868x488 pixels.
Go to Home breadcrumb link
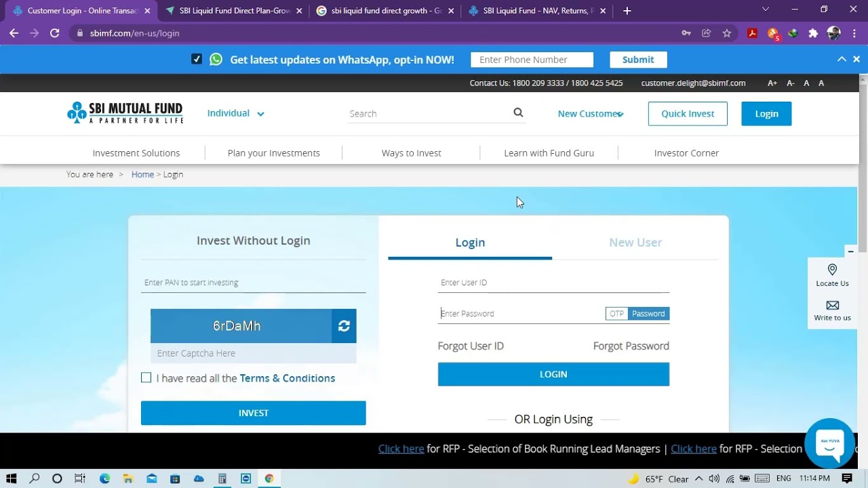click(142, 174)
